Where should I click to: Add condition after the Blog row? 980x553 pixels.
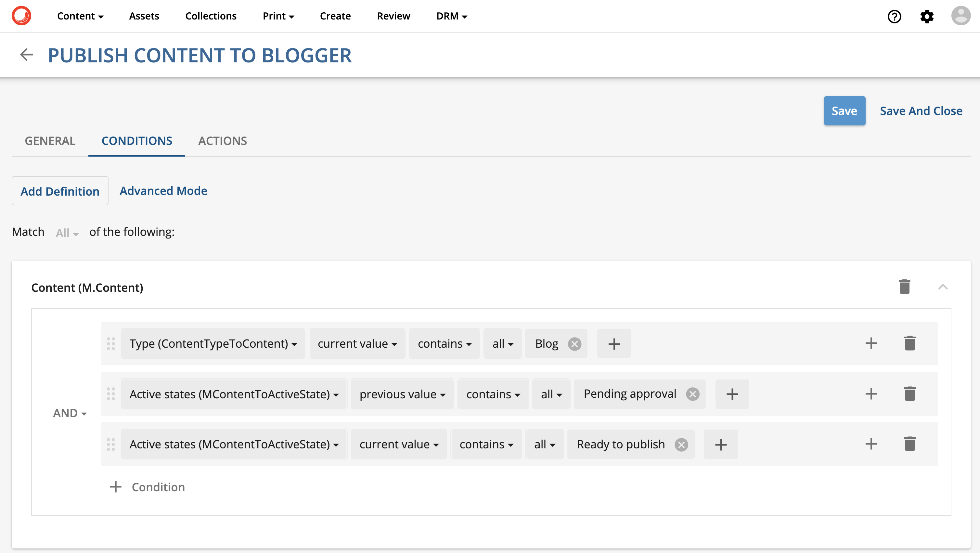[871, 343]
